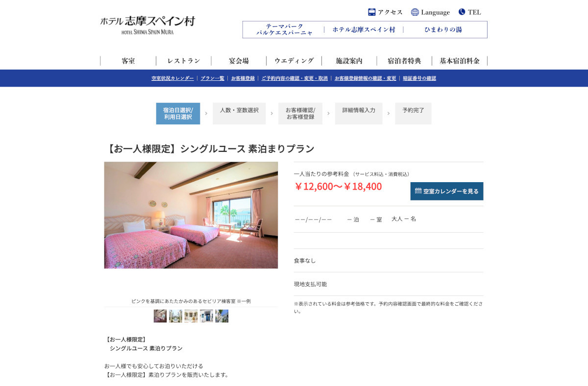Screen dimensions: 588x386
Task: Click the globe Language icon
Action: point(415,12)
